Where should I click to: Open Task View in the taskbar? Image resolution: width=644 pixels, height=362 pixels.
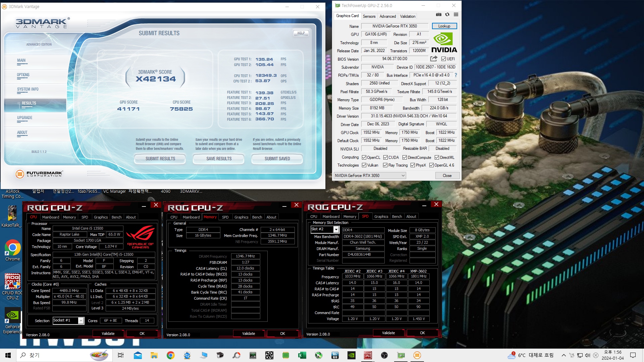click(121, 355)
